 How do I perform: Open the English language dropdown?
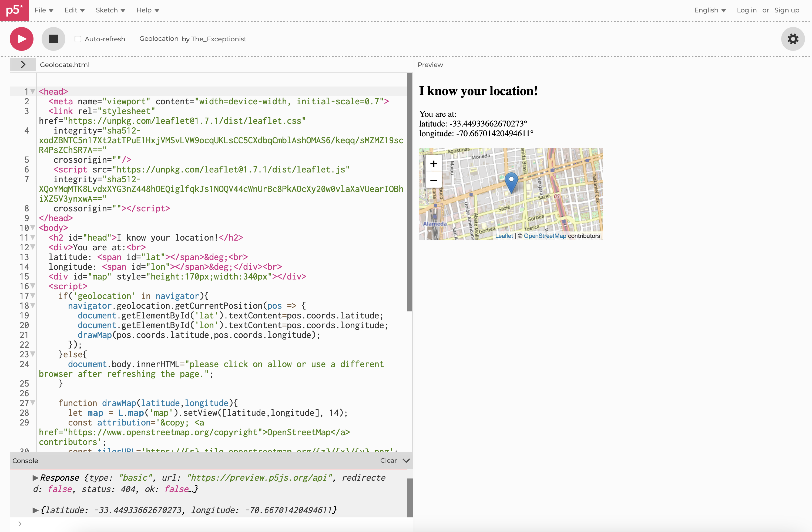tap(710, 10)
